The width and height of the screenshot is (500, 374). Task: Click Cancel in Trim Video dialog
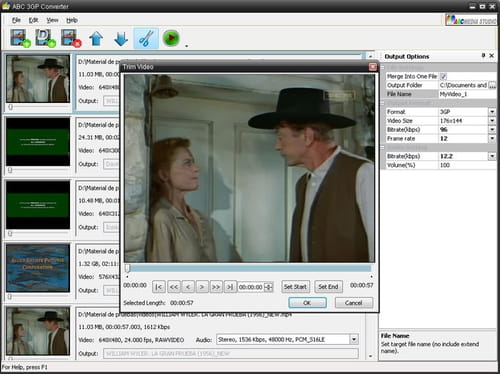point(354,303)
